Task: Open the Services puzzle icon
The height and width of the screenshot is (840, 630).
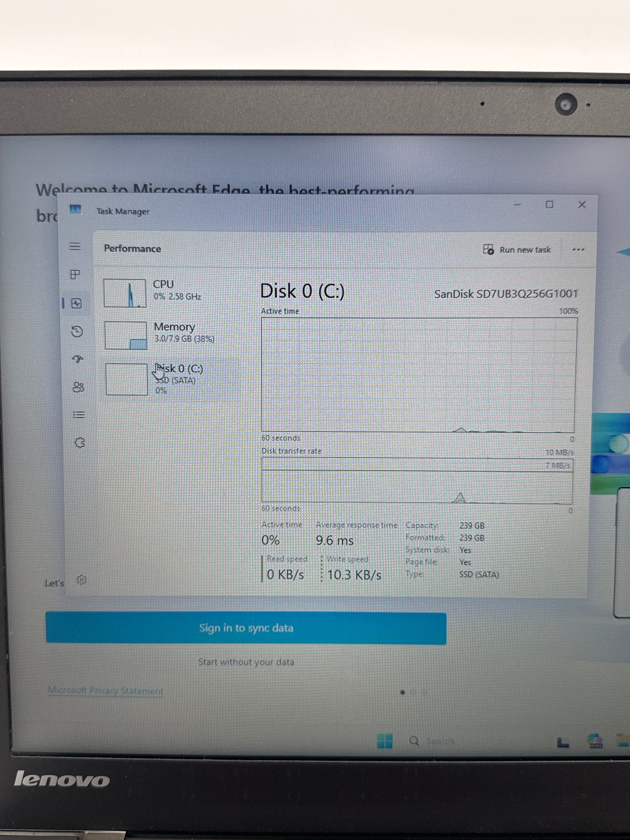Action: [x=80, y=442]
